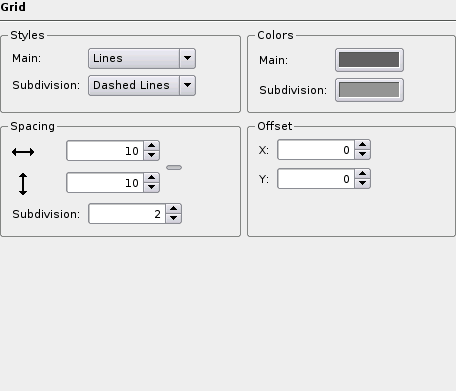
Task: Click the vertical spacing value field
Action: coord(105,183)
